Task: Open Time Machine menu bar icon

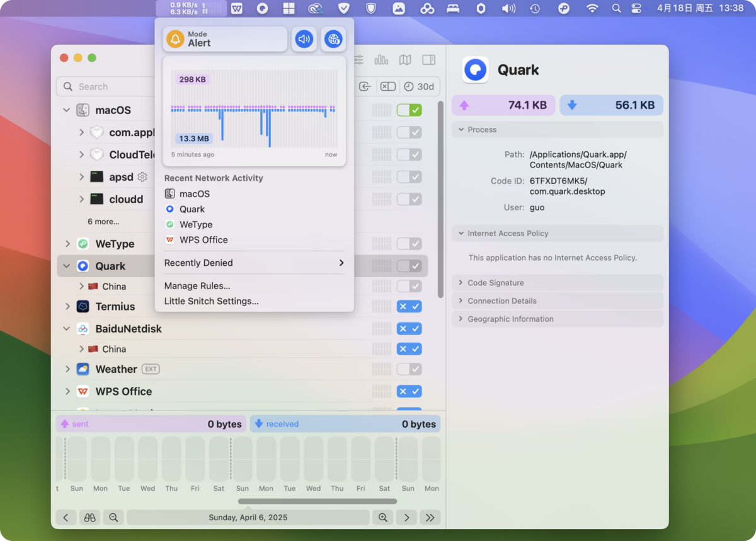Action: (x=535, y=8)
